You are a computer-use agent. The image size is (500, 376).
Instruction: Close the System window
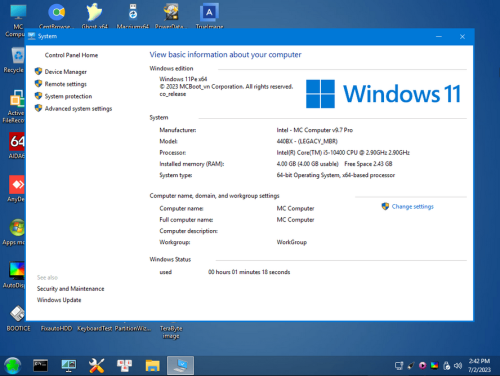coord(462,37)
